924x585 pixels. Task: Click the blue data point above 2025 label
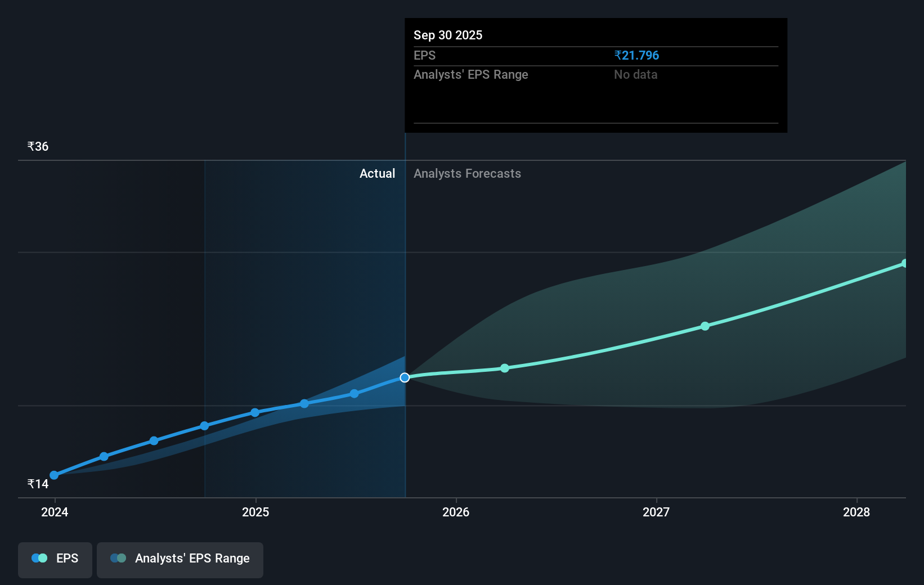click(255, 412)
